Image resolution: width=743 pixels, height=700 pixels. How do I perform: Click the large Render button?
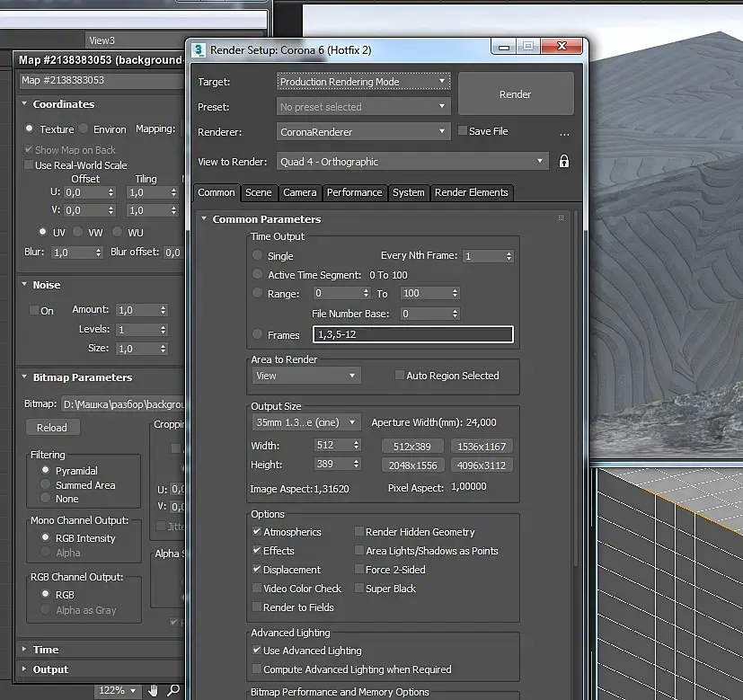[x=515, y=94]
